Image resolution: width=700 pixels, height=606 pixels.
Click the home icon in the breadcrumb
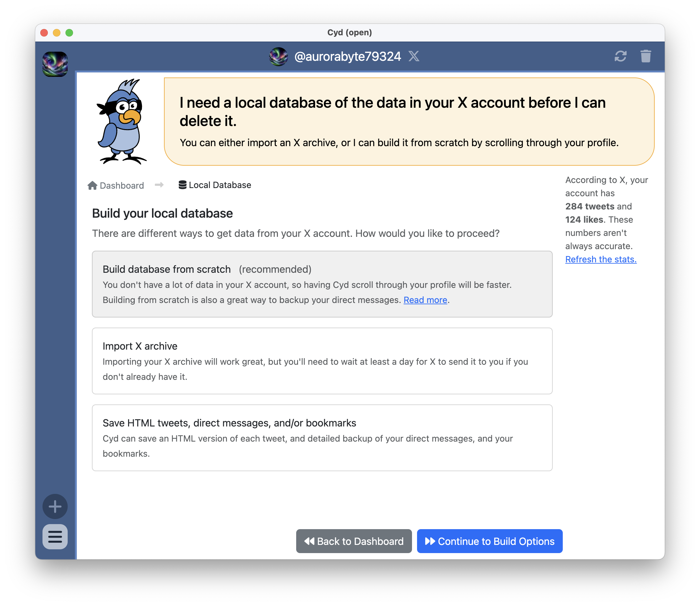[92, 185]
